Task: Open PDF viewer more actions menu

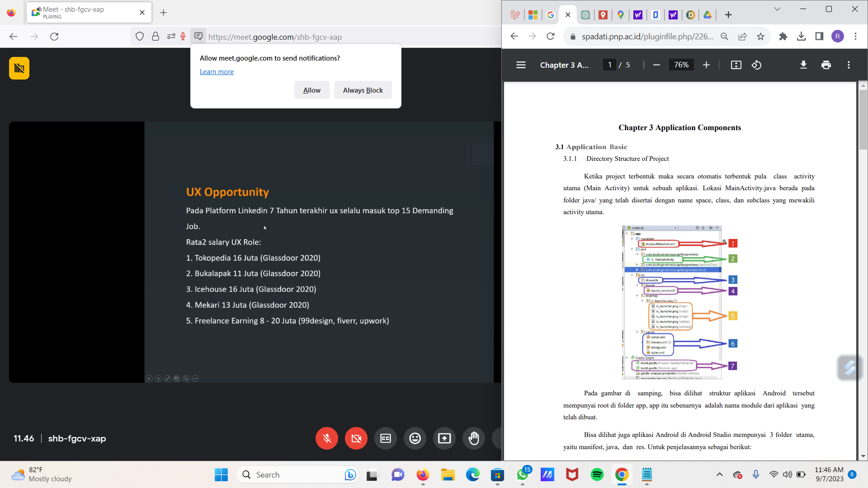Action: coord(849,65)
